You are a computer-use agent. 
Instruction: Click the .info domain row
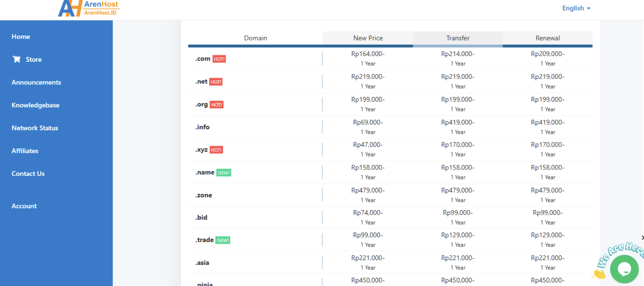click(x=203, y=127)
